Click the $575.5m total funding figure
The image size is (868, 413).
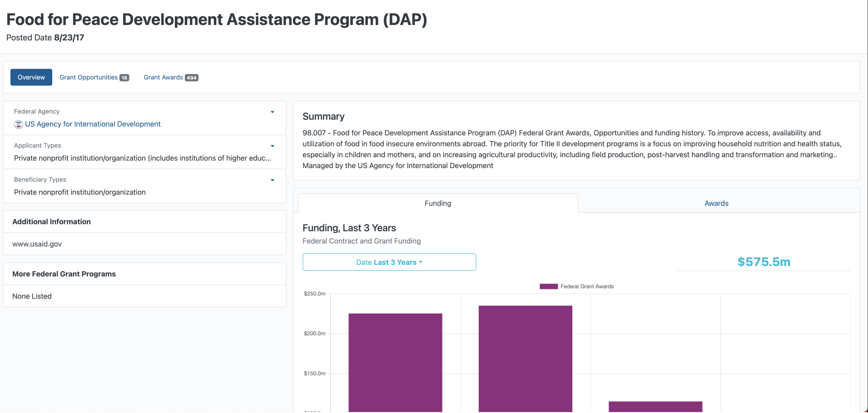[x=764, y=262]
